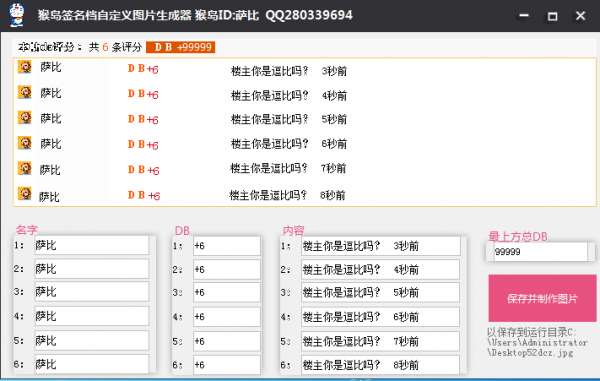Edit content field 2 containing 4秒前
Viewport: 600px width, 381px height.
tap(380, 270)
